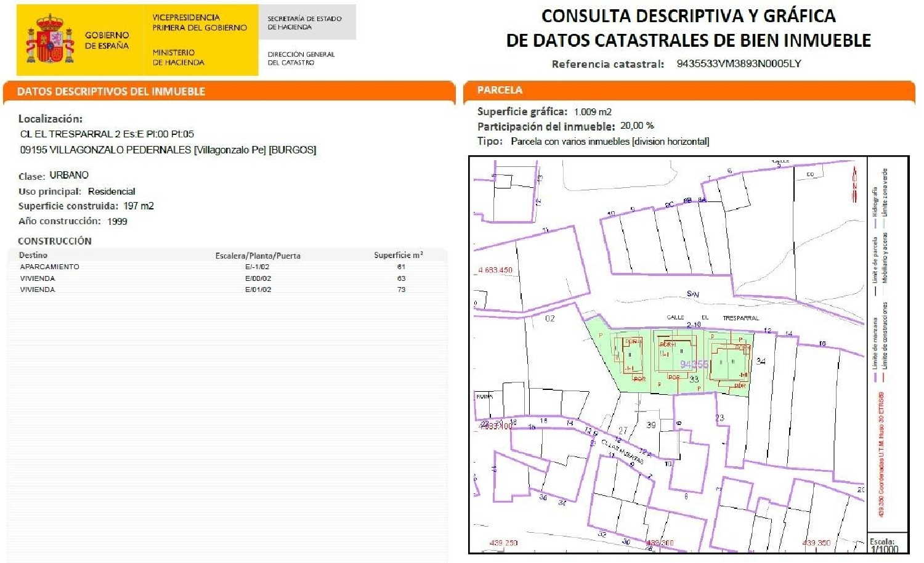Image resolution: width=924 pixels, height=563 pixels.
Task: Click the Límite zona verde legend entry
Action: click(885, 200)
